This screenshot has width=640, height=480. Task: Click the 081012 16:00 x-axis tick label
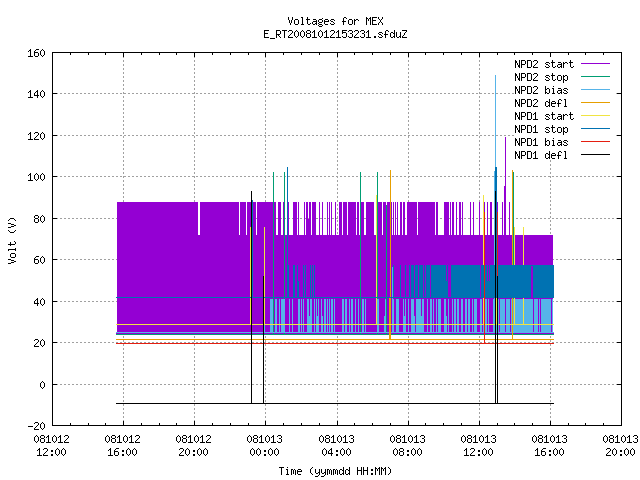[x=122, y=446]
